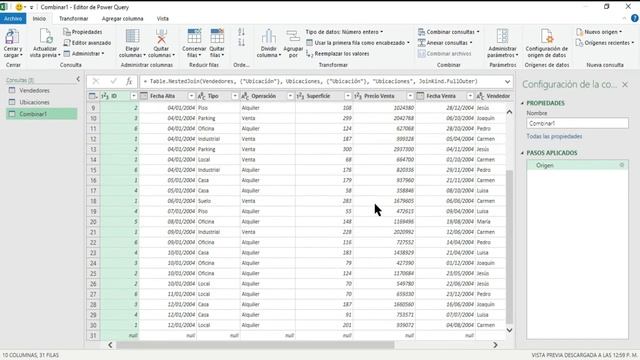
Task: Click Administrar parámetros icon
Action: point(502,36)
